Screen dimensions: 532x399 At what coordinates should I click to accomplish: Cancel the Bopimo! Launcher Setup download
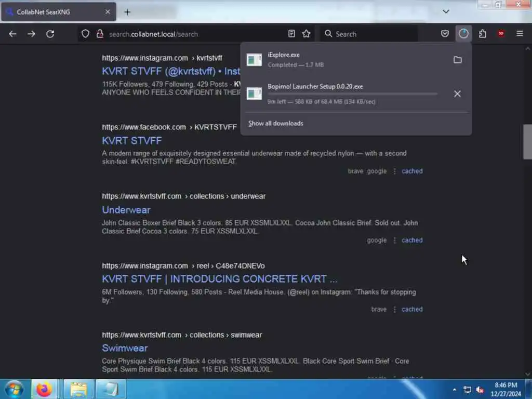[x=457, y=94]
